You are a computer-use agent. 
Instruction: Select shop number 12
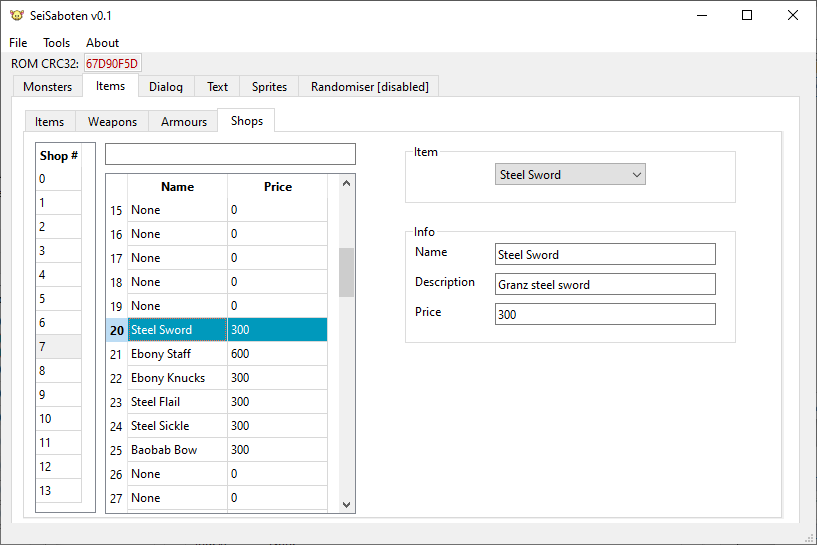(x=59, y=466)
